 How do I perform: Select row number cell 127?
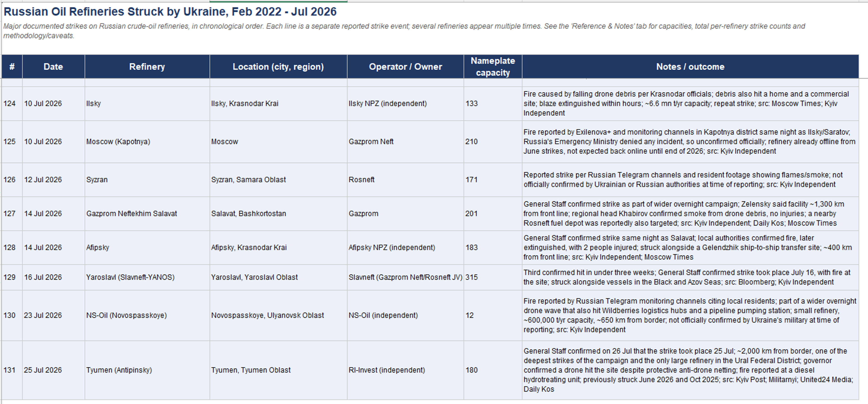tap(12, 214)
